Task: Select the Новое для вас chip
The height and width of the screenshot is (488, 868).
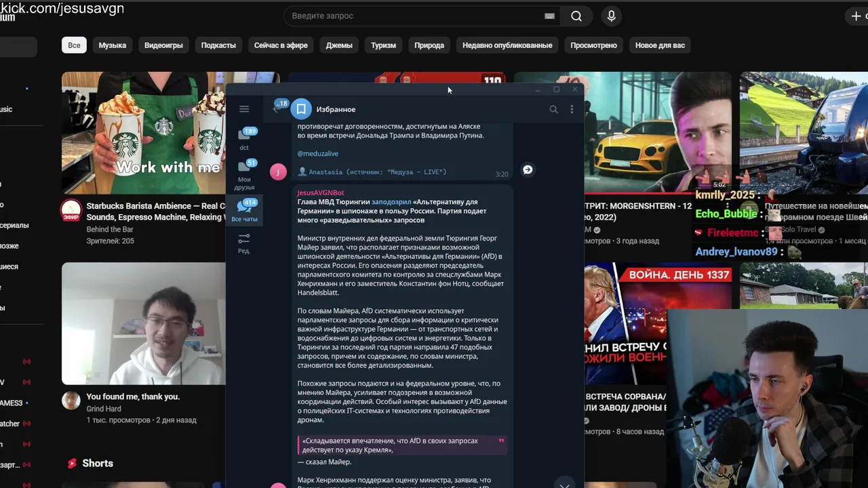Action: pos(660,45)
